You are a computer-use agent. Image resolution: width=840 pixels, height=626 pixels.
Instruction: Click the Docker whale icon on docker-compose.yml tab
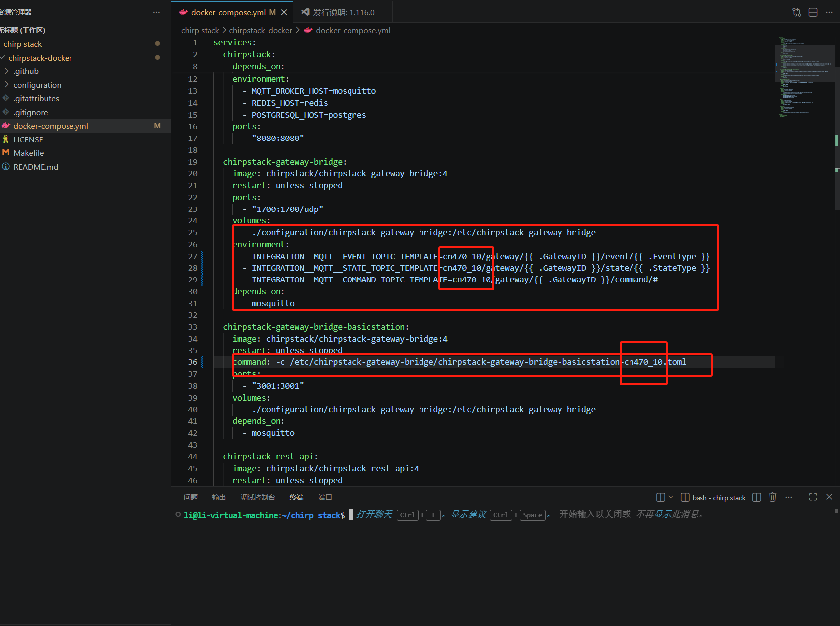click(184, 12)
